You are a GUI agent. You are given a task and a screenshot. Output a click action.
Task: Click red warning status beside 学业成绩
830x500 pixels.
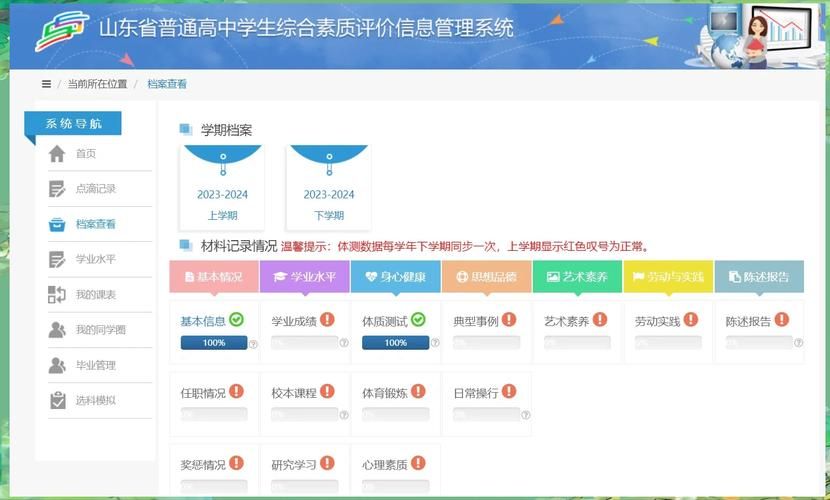[x=327, y=320]
